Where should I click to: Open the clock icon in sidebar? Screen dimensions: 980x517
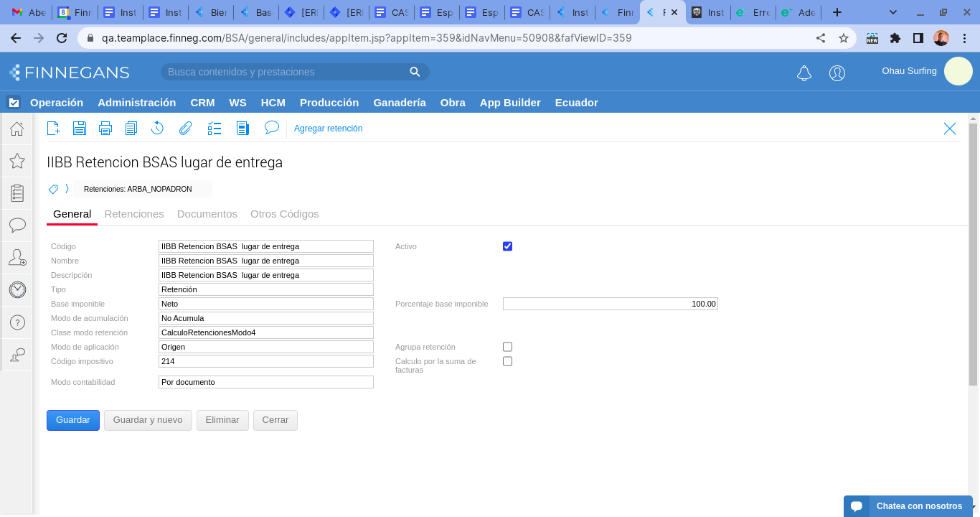[x=17, y=289]
